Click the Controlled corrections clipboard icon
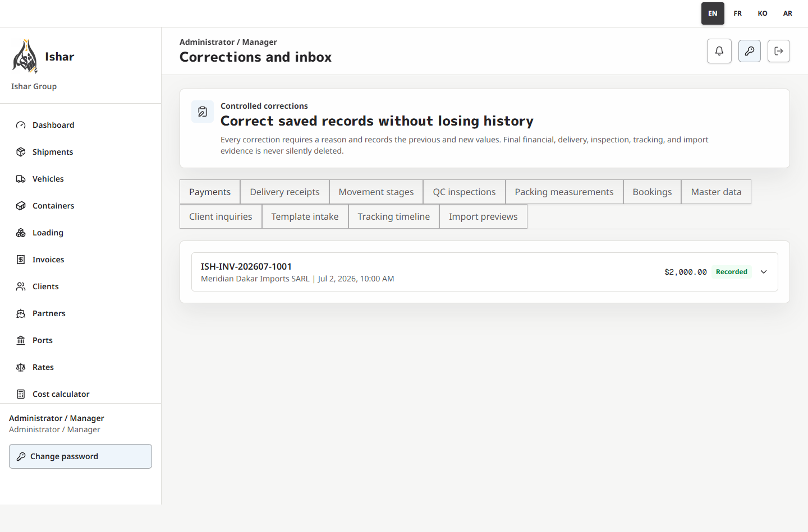808x532 pixels. tap(203, 112)
